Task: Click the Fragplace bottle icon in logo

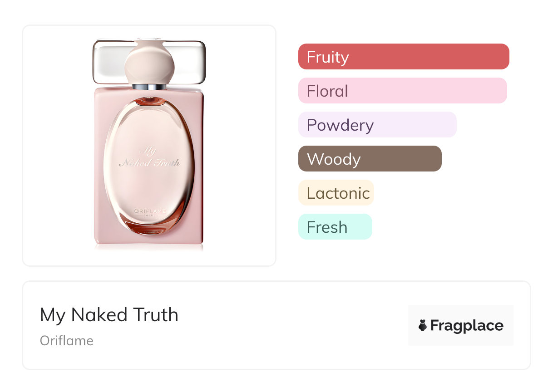Action: click(423, 325)
